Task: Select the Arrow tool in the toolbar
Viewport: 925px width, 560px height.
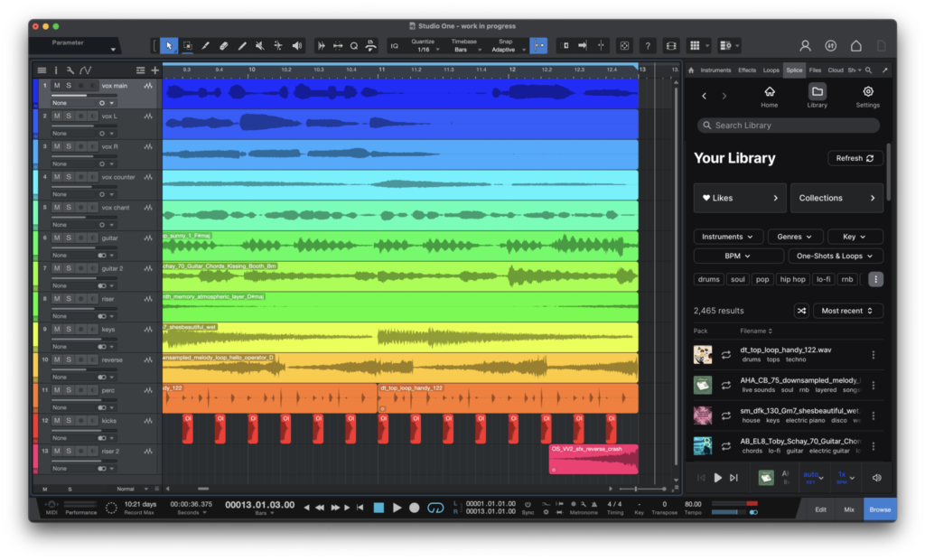Action: (x=169, y=45)
